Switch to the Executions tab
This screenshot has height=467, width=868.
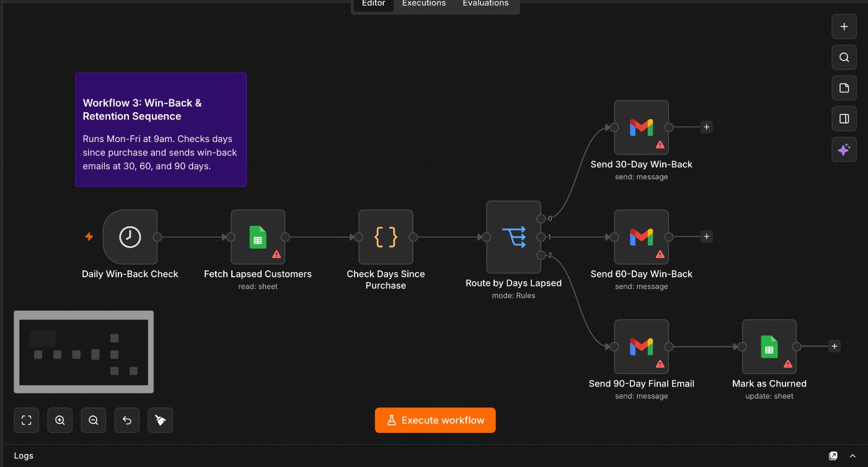coord(424,4)
